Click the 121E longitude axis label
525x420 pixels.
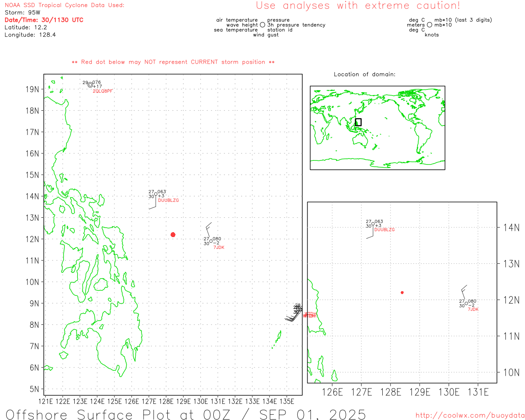(45, 402)
